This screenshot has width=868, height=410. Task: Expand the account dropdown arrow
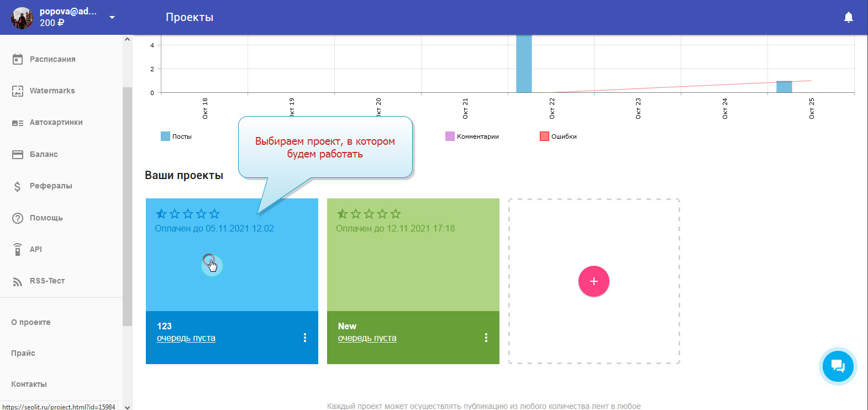click(x=112, y=18)
